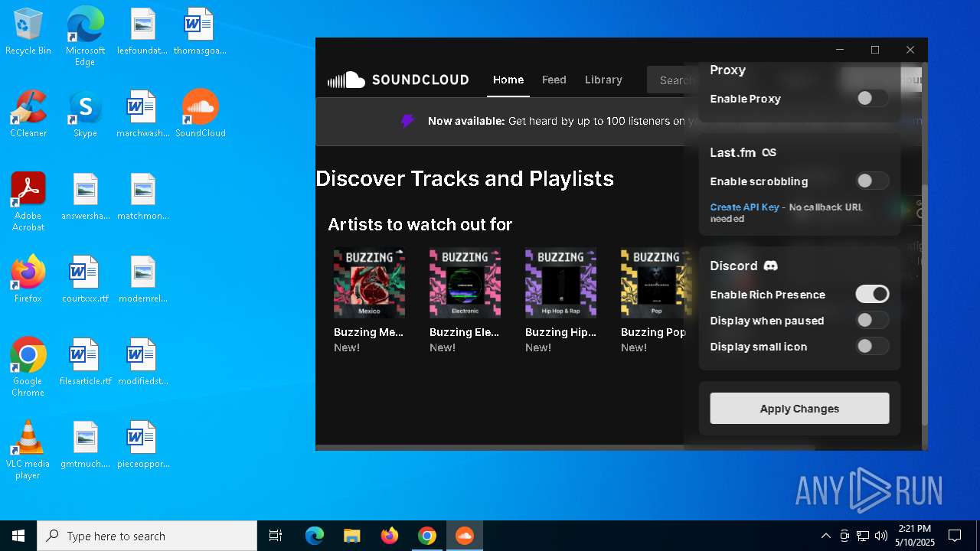Click the Discord logo icon in settings
This screenshot has height=551, width=980.
771,266
